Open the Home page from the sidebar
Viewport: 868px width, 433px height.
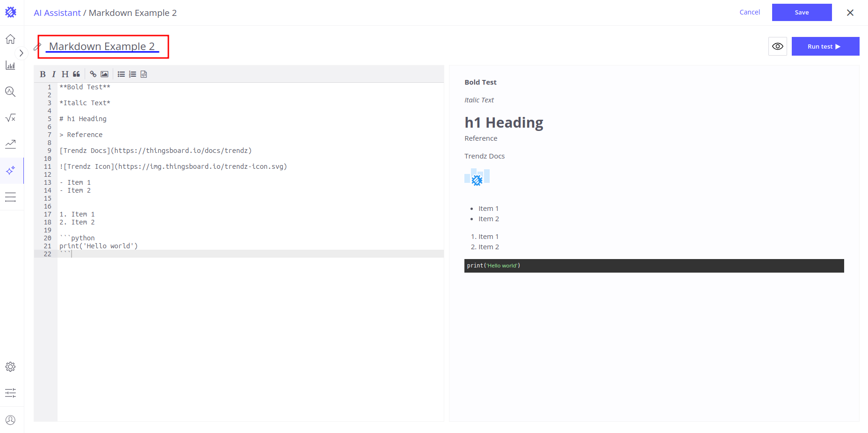pyautogui.click(x=10, y=39)
